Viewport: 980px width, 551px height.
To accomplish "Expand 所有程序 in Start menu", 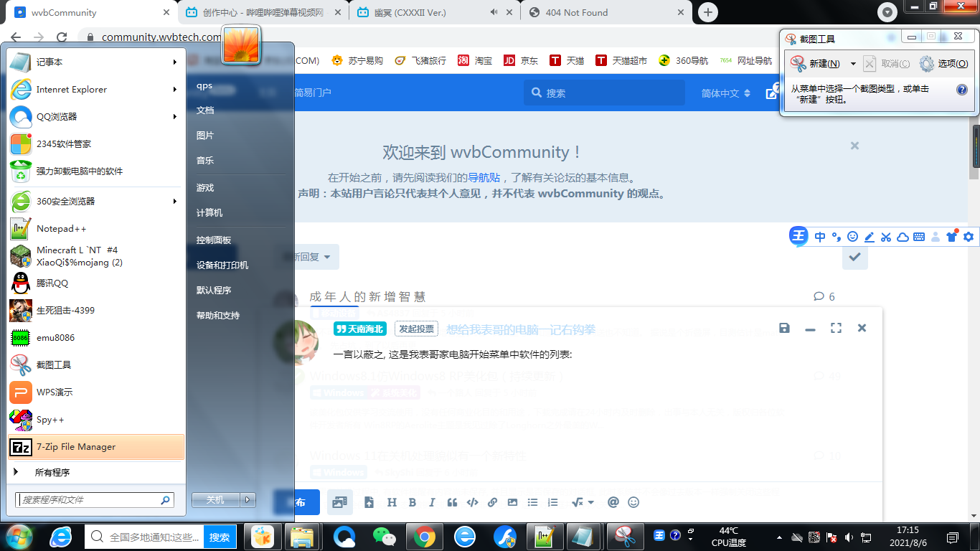I will pyautogui.click(x=95, y=473).
